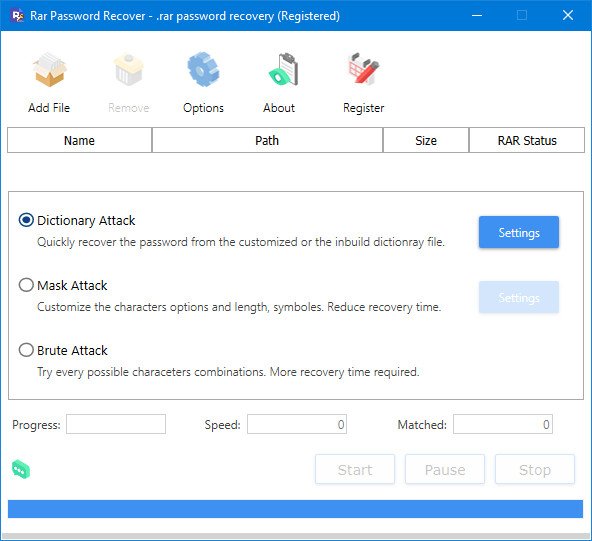Click the Pause button
This screenshot has height=541, width=592.
tap(445, 469)
